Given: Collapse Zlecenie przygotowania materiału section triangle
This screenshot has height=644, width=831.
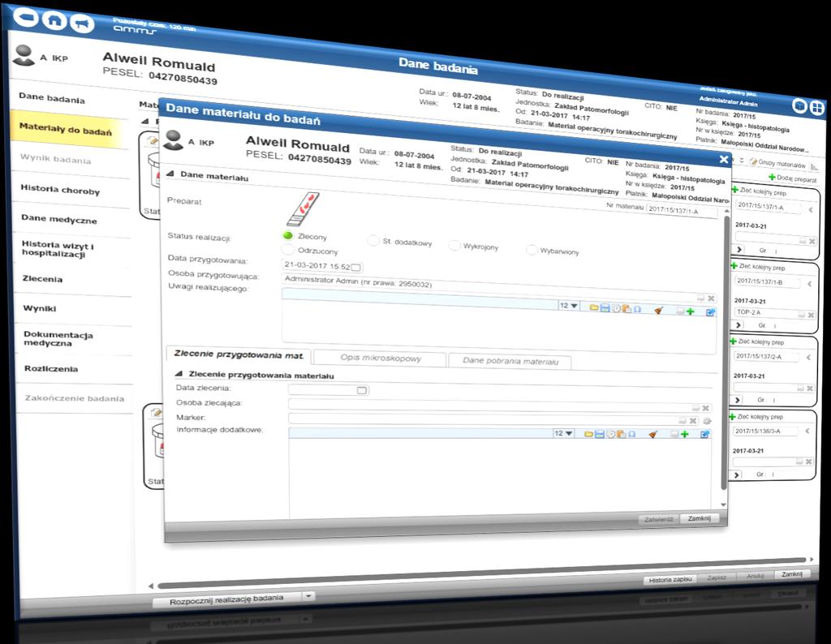Looking at the screenshot, I should pyautogui.click(x=179, y=373).
